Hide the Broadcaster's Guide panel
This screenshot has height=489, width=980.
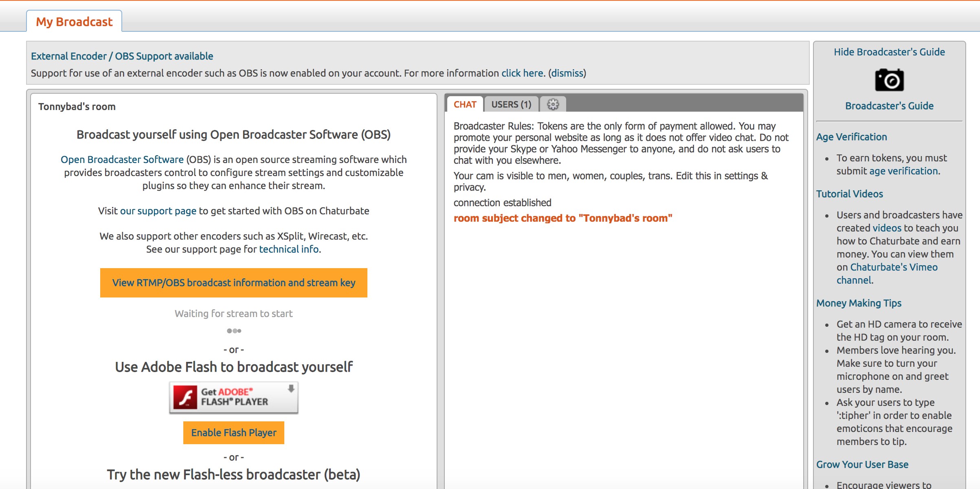[889, 52]
